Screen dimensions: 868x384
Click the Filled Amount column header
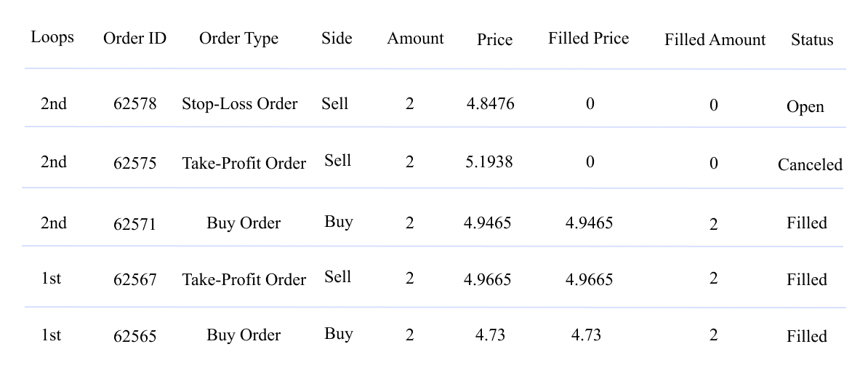point(715,40)
